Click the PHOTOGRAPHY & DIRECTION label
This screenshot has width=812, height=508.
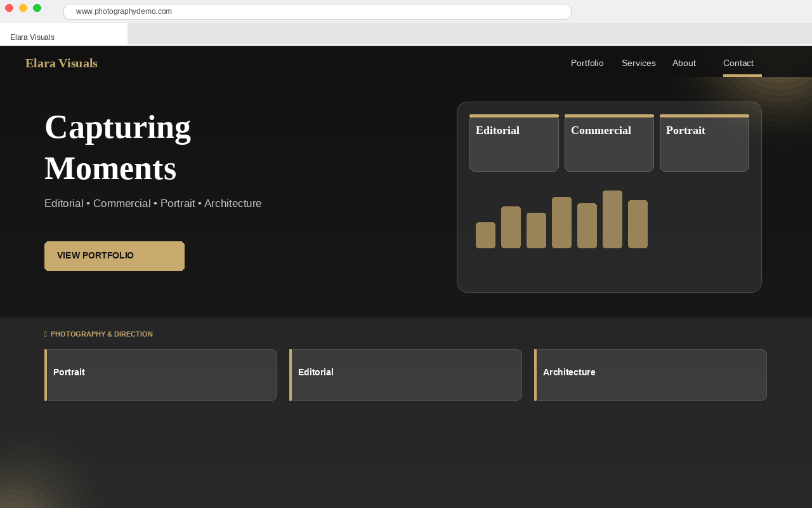point(101,334)
